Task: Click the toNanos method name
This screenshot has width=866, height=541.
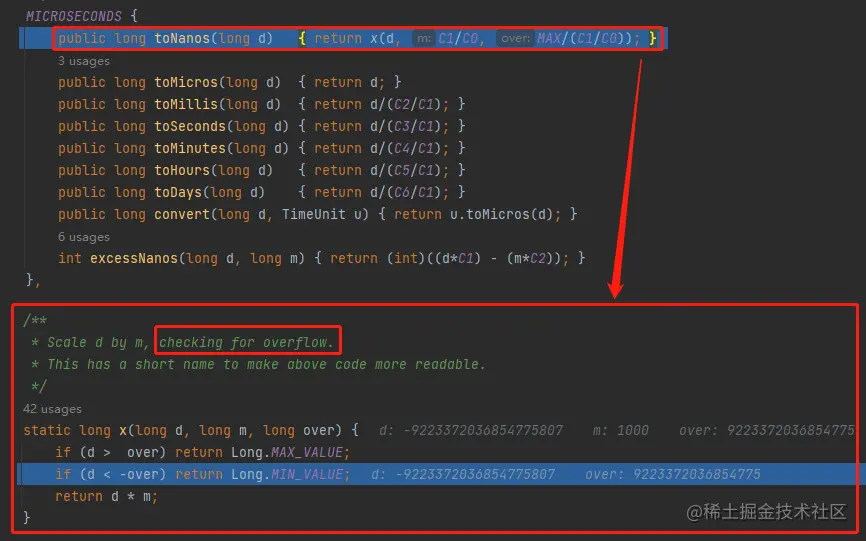Action: pyautogui.click(x=182, y=38)
